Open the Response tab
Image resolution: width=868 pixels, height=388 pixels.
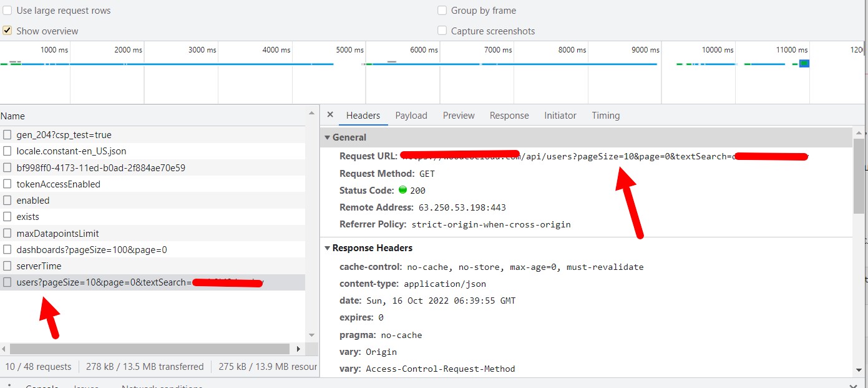509,115
